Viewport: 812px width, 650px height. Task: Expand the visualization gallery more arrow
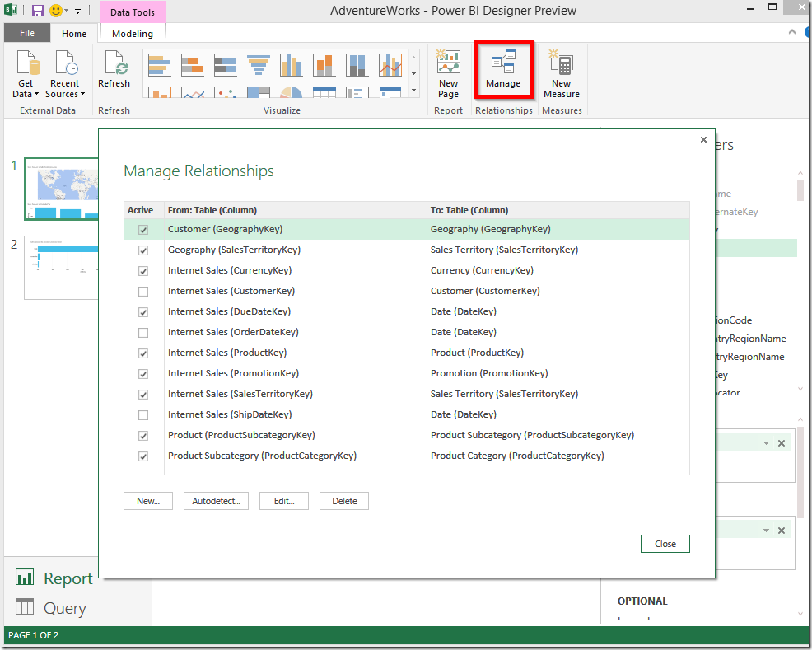[413, 90]
